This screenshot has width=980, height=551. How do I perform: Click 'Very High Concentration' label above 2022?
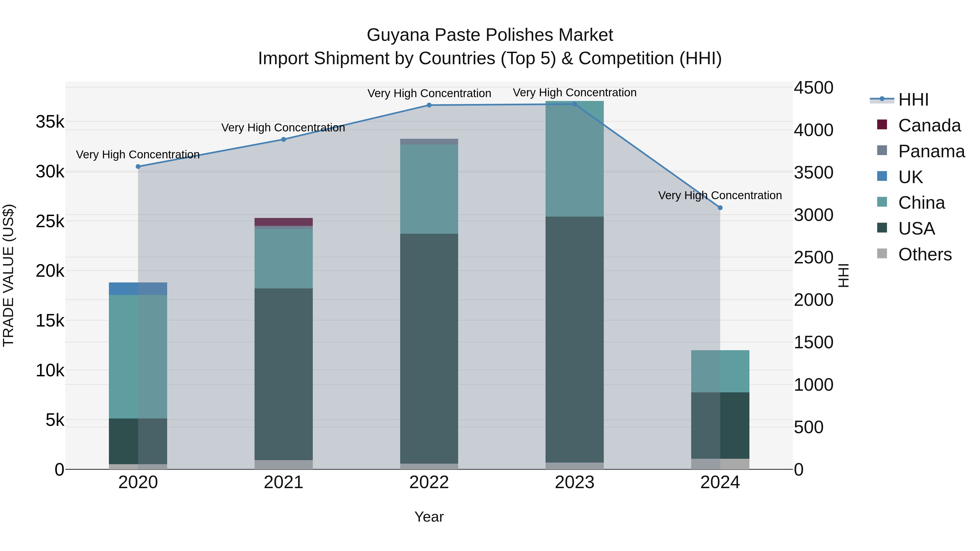[429, 93]
